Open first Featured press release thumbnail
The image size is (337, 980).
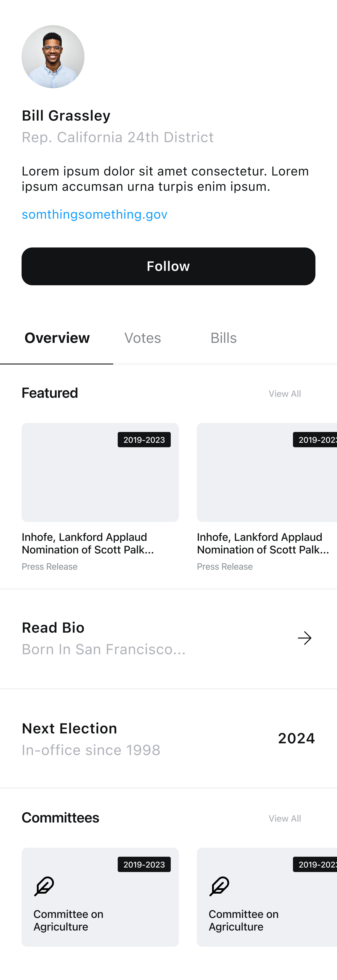(100, 472)
